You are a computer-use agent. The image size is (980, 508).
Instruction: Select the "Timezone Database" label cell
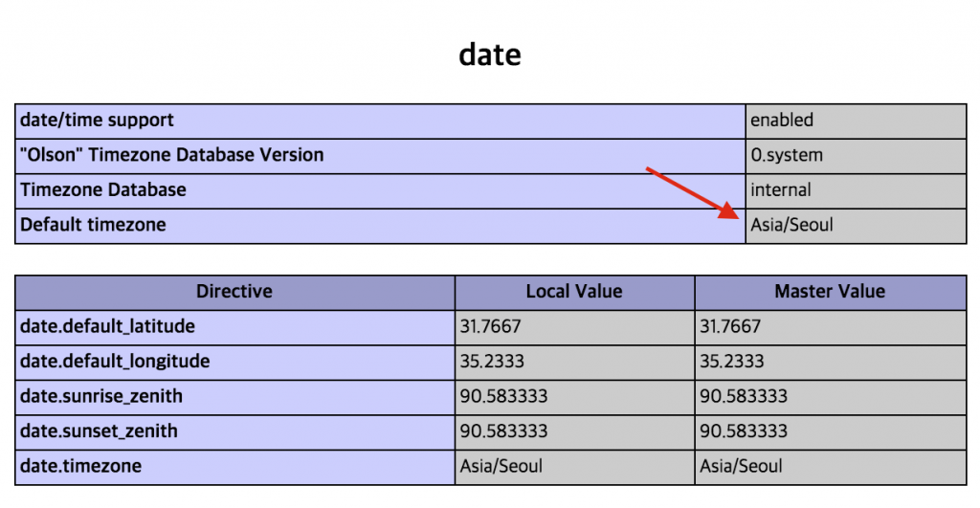click(x=380, y=190)
